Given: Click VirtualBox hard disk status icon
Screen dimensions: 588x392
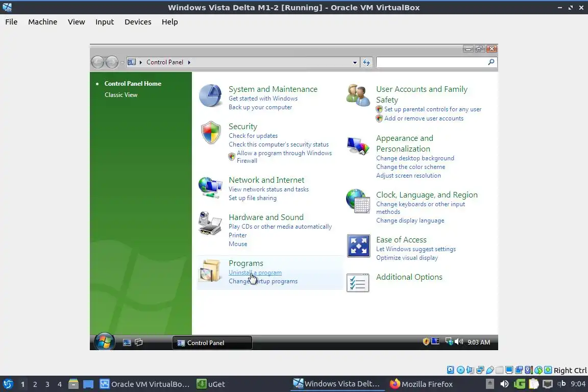Looking at the screenshot, I should 450,370.
